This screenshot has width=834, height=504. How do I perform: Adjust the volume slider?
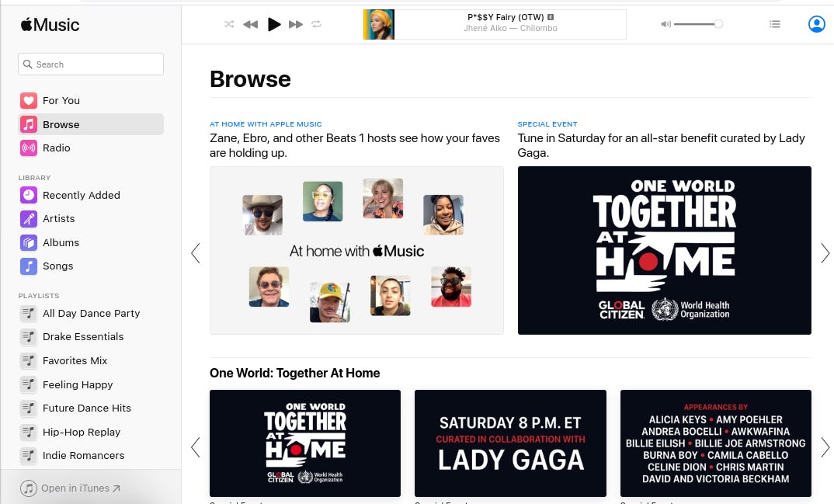click(x=697, y=25)
